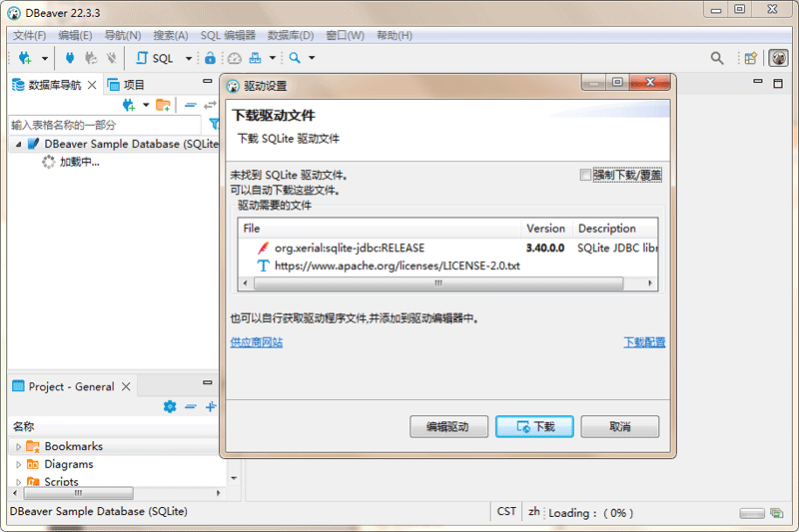This screenshot has height=532, width=799.
Task: Click the Disconnect icon in toolbar
Action: point(112,58)
